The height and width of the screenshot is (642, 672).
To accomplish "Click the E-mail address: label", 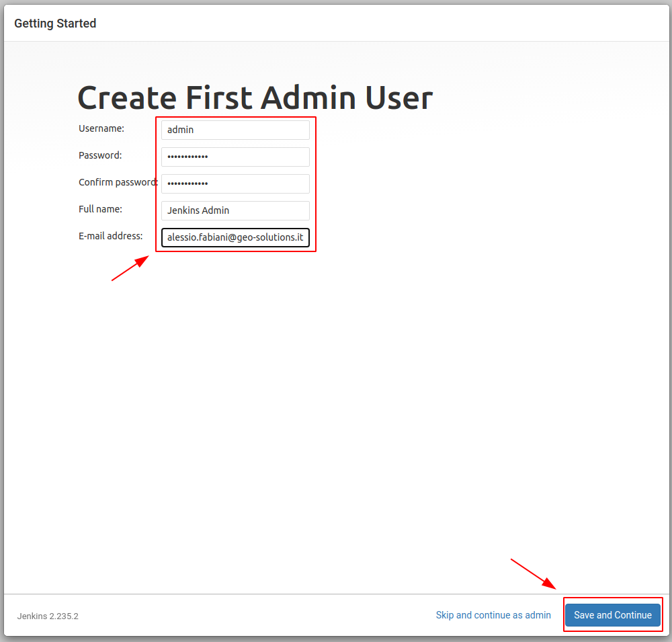I will (111, 236).
